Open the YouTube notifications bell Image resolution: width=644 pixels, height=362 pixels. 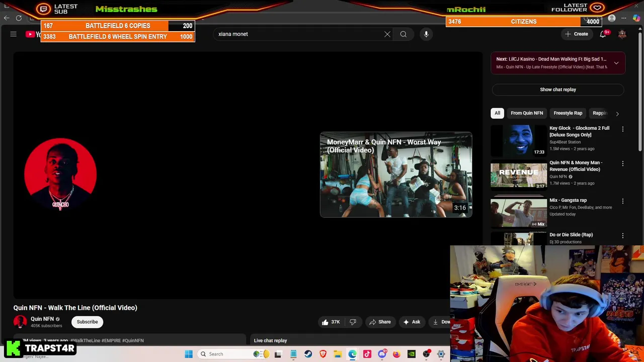tap(603, 34)
